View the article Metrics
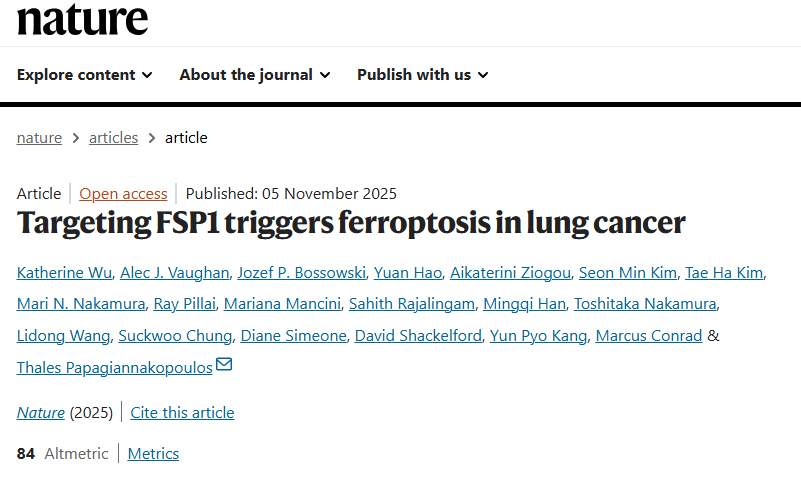 153,454
